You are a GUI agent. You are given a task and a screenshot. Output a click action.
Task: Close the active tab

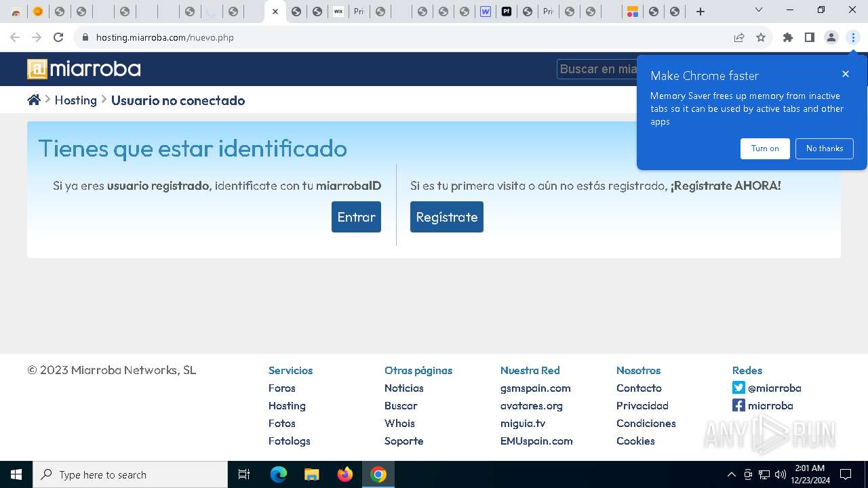tap(275, 12)
